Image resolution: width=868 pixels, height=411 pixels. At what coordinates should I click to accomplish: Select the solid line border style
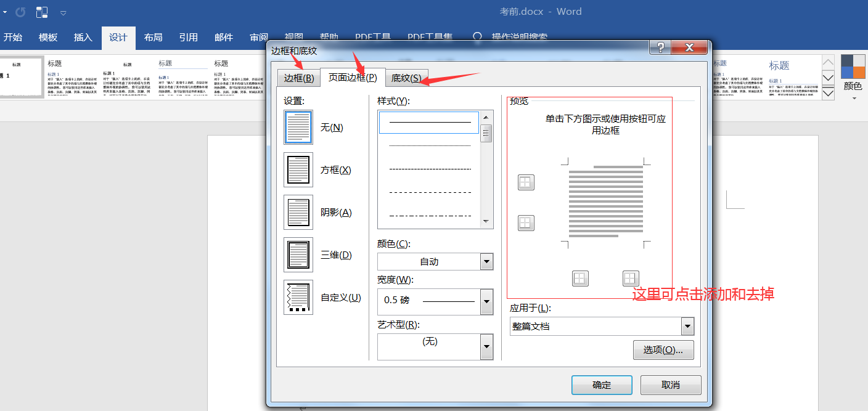coord(428,123)
